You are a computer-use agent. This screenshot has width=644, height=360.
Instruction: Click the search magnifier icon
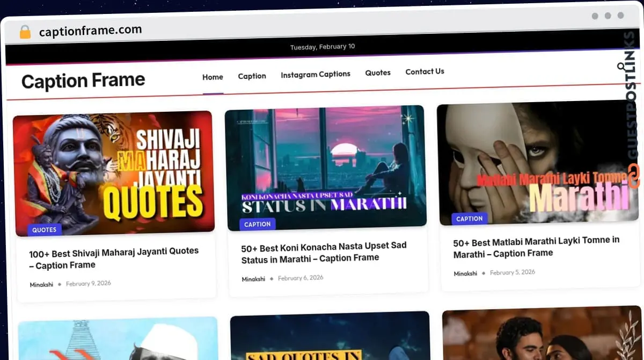621,67
